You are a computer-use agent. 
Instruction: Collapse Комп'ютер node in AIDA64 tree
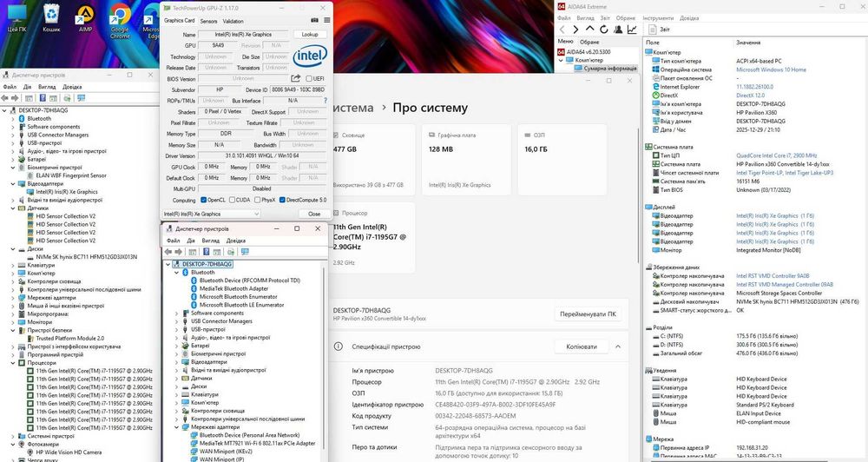click(561, 60)
